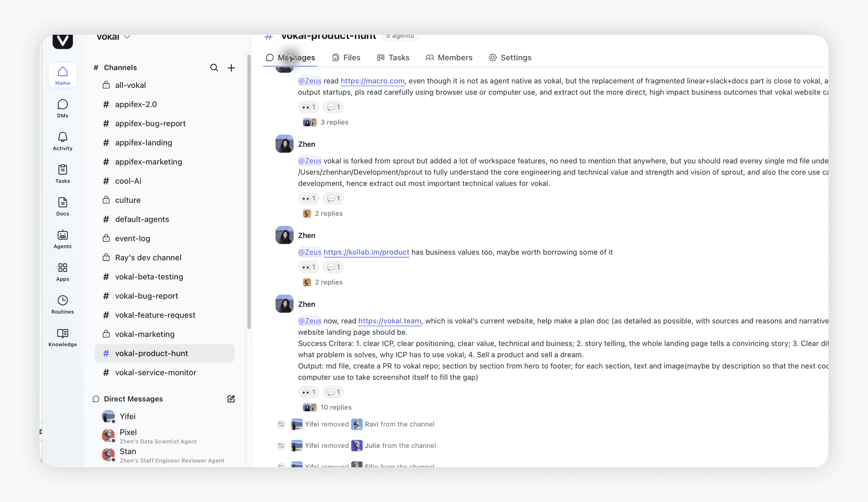This screenshot has height=502, width=868.
Task: Click comment reaction on vokal.team message
Action: [x=334, y=392]
